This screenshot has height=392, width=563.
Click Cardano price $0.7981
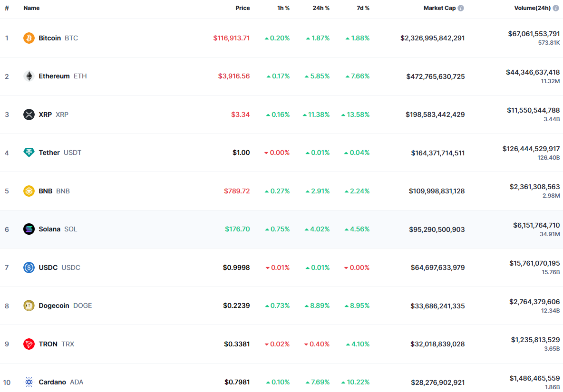click(x=237, y=382)
